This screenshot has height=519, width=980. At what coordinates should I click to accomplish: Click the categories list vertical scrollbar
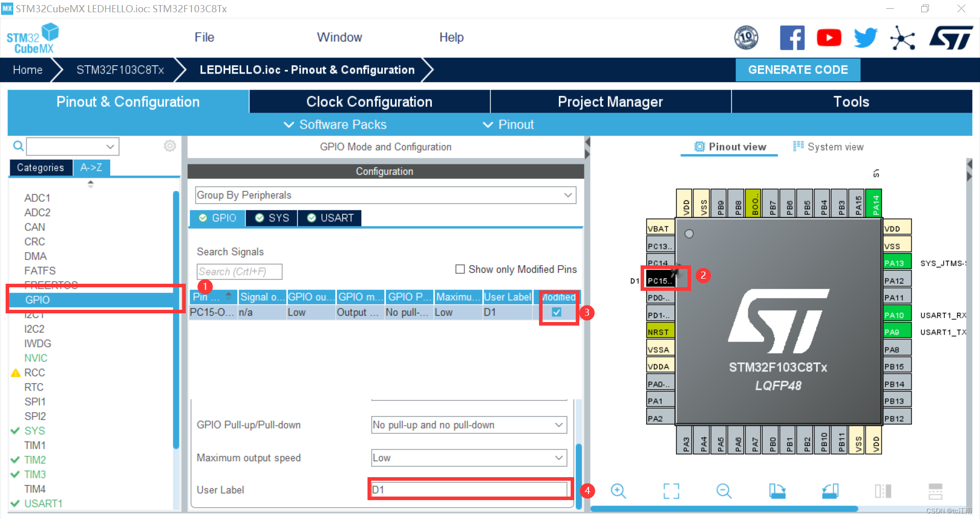coord(176,319)
